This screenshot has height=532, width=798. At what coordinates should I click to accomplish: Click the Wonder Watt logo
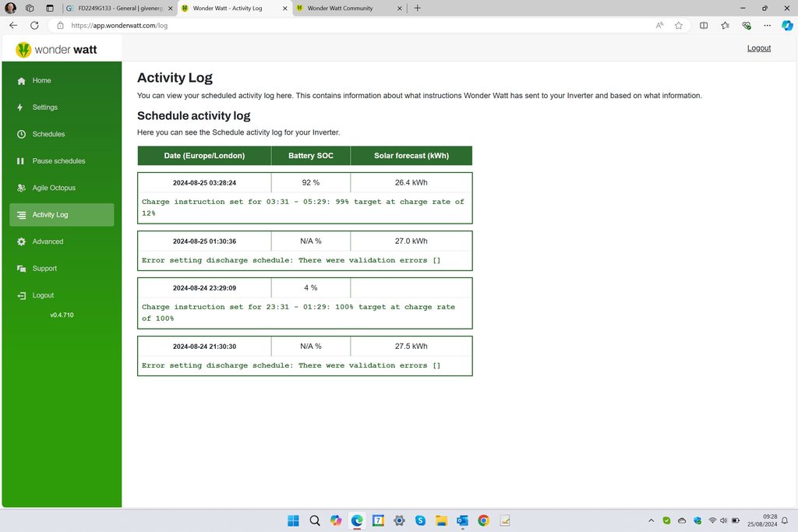click(x=56, y=50)
